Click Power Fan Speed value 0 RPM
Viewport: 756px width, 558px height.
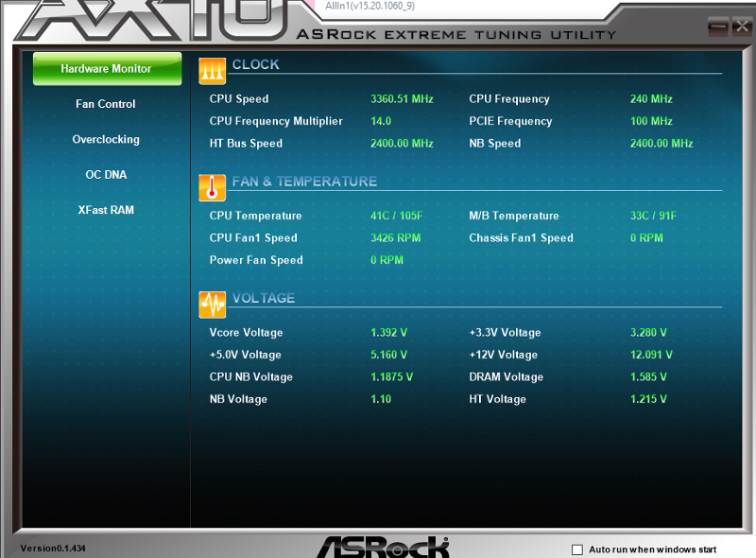[x=387, y=260]
